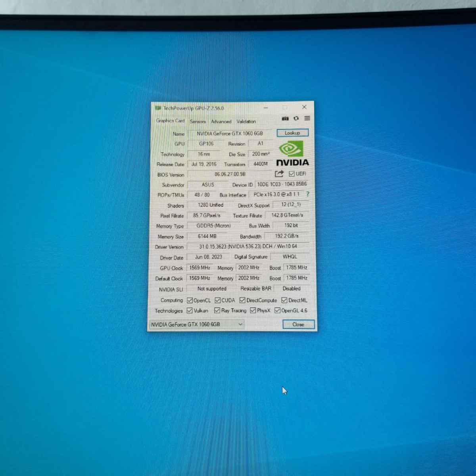Click the Transistors value 4400M
Viewport: 476px width, 476px height.
click(x=261, y=164)
